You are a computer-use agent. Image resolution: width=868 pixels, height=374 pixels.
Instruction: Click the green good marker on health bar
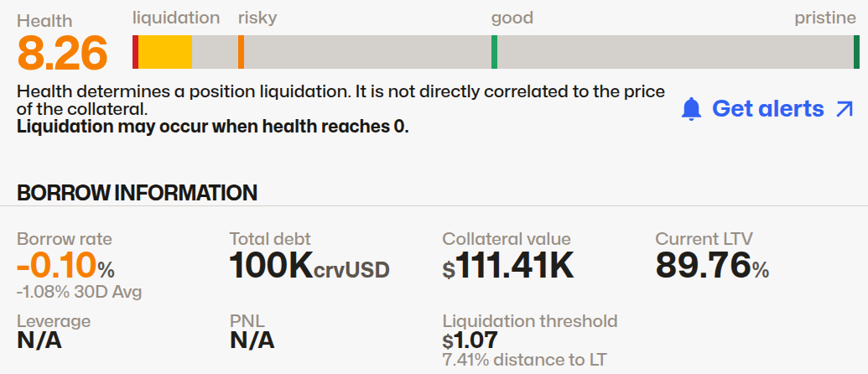tap(494, 52)
